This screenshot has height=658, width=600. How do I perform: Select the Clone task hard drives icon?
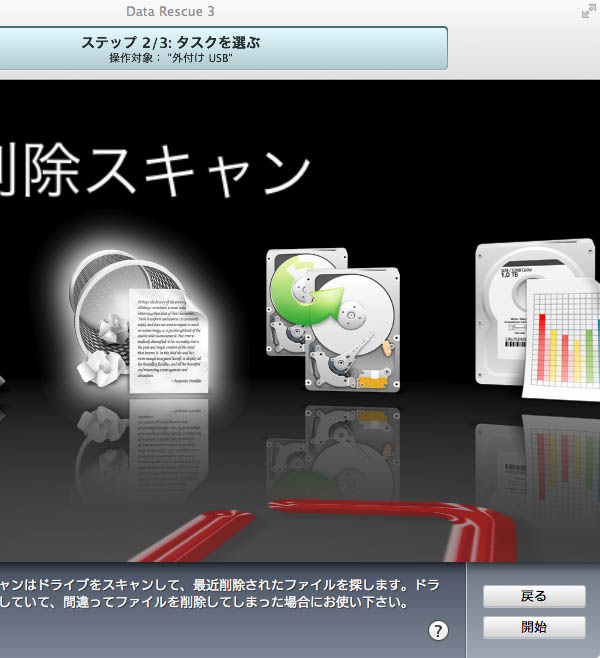[332, 318]
